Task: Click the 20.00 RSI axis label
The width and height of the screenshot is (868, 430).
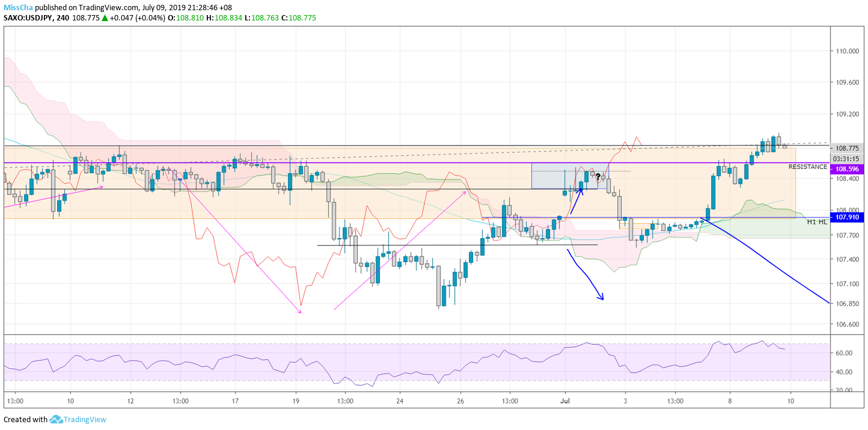Action: (x=845, y=390)
